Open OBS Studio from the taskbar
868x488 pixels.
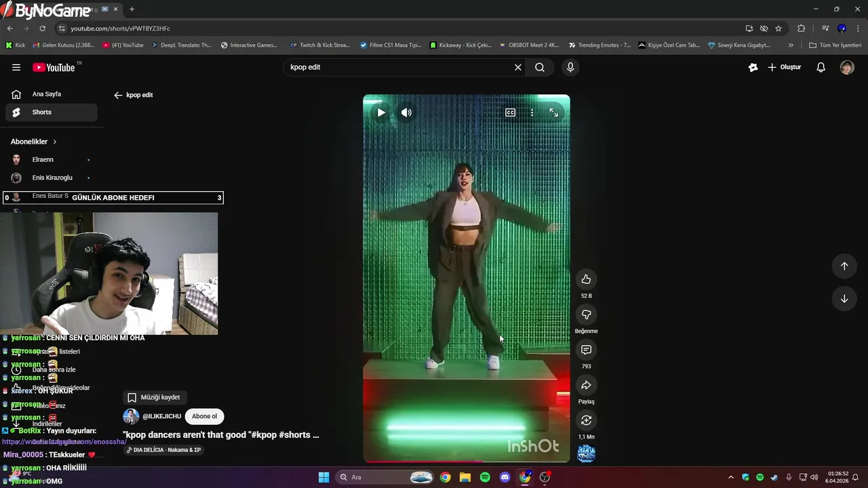tap(545, 477)
